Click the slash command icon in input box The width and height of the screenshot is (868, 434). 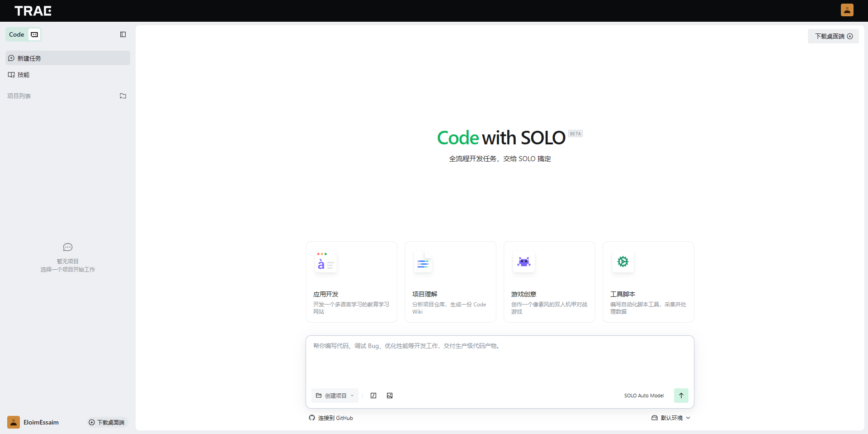373,396
